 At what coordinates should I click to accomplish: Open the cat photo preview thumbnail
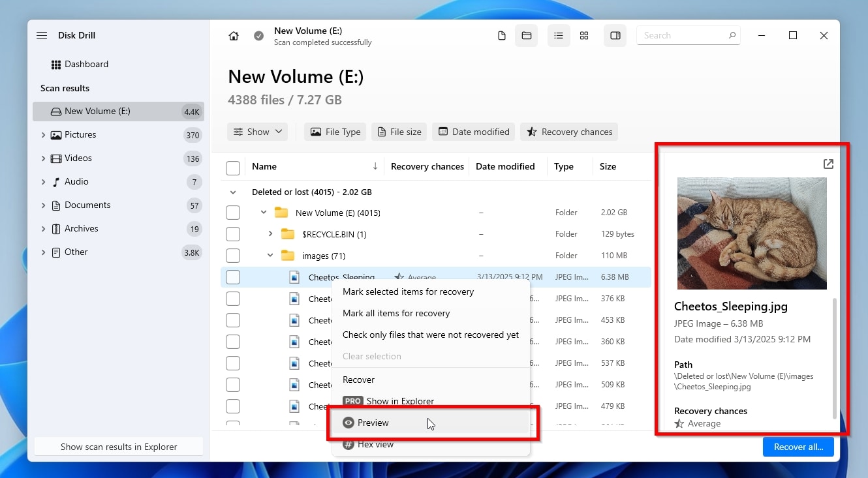[751, 233]
